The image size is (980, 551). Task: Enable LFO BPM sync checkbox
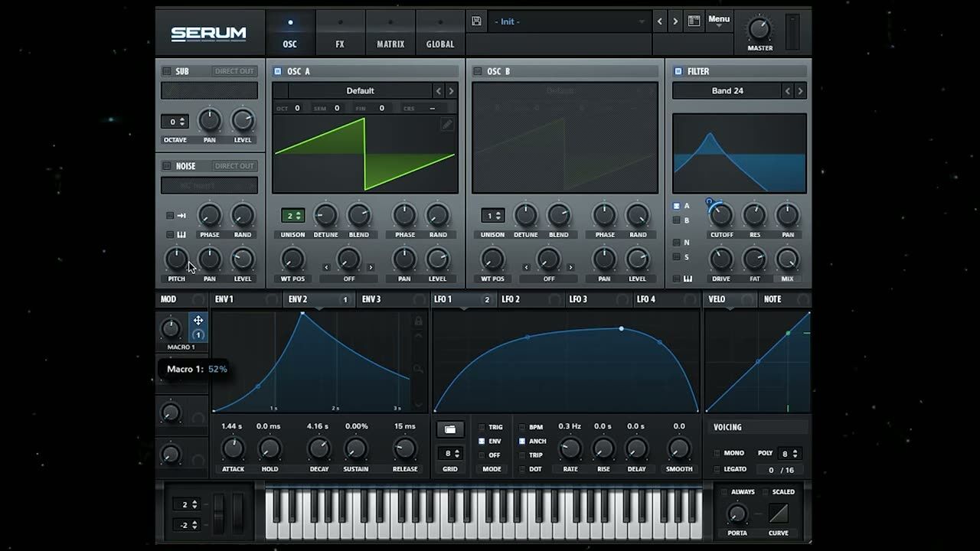point(522,427)
